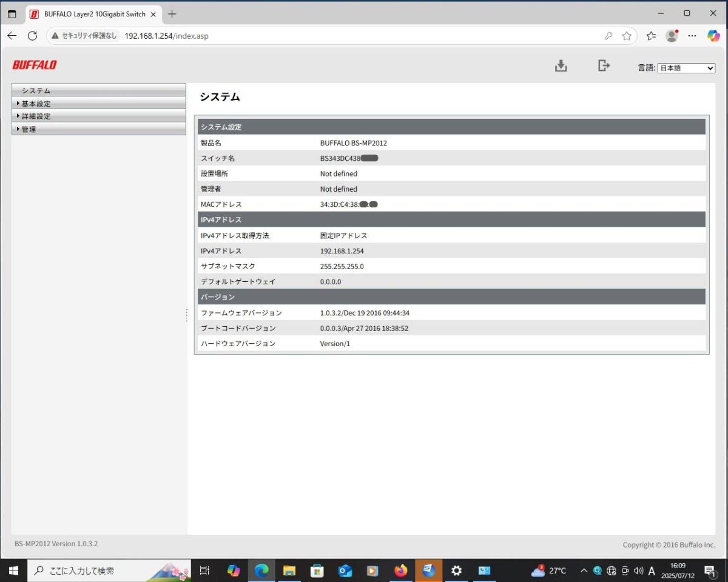
Task: Click the save configuration download icon
Action: tap(561, 66)
